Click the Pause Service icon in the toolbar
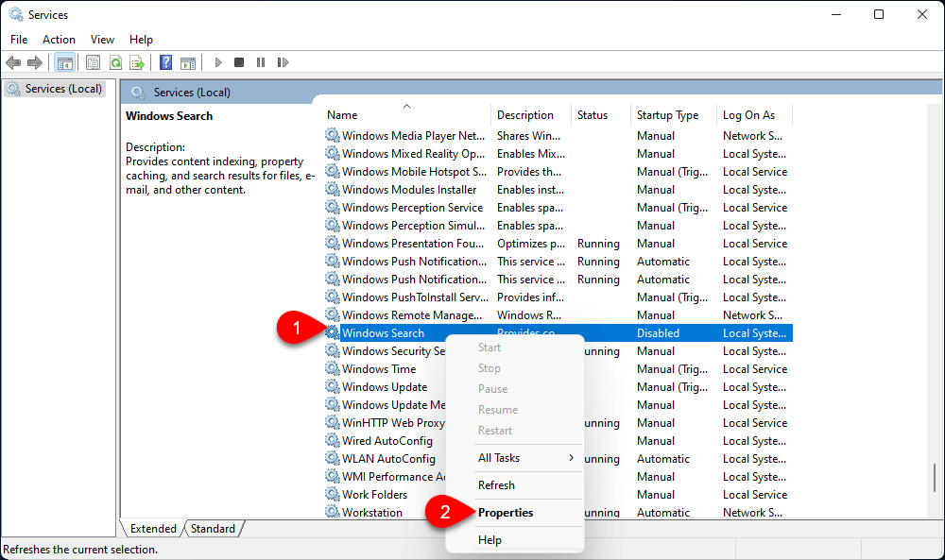 click(x=261, y=62)
